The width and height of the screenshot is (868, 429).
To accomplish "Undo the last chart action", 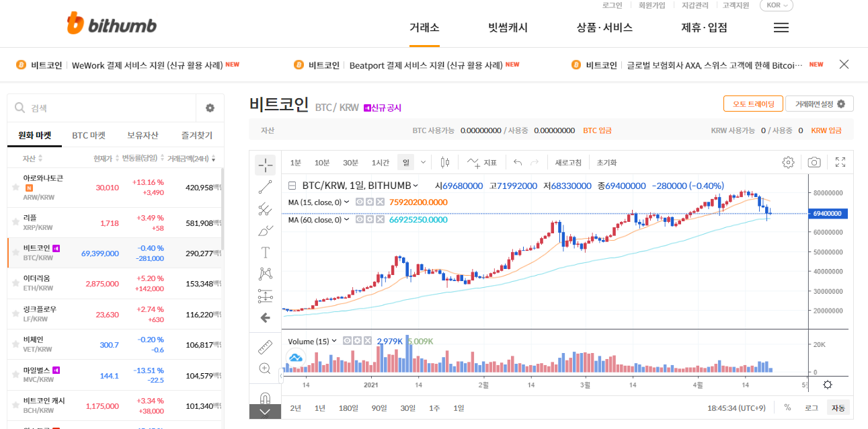I will click(x=518, y=162).
